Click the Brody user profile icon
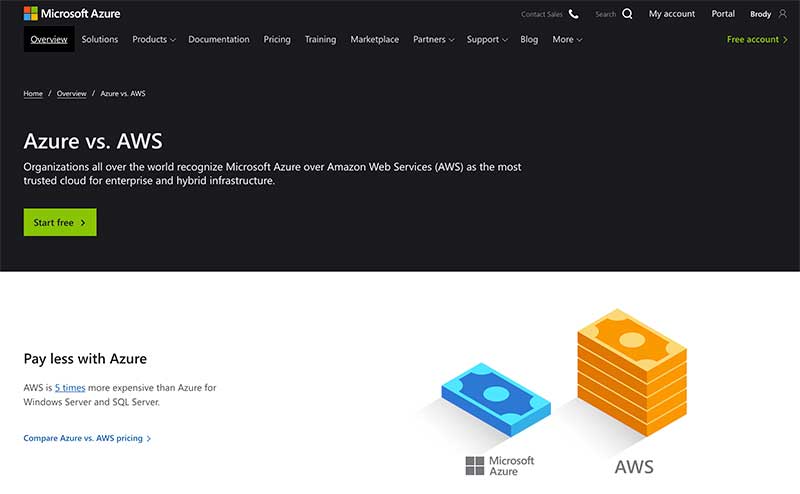The image size is (800, 494). [x=783, y=14]
